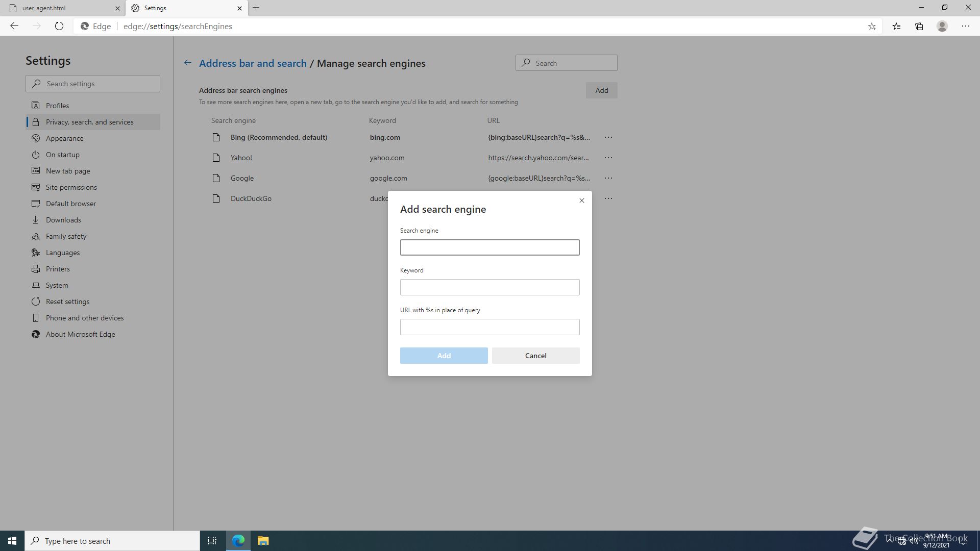Close the Add search engine dialog
980x551 pixels.
point(581,201)
